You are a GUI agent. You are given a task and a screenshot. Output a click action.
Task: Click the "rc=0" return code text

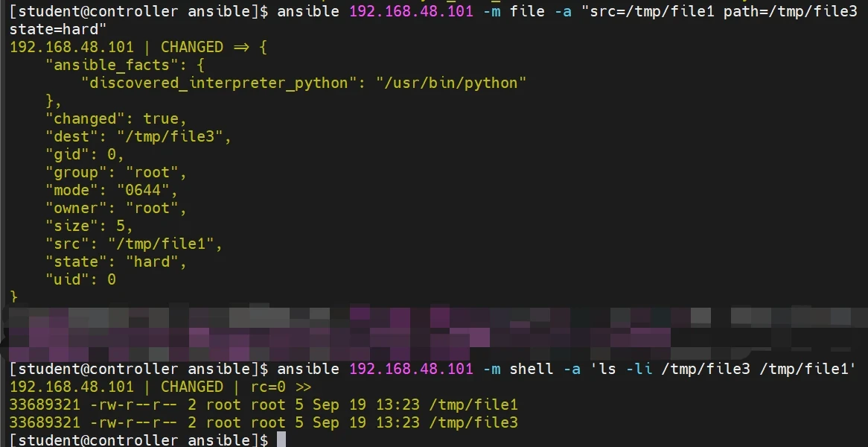click(x=269, y=387)
